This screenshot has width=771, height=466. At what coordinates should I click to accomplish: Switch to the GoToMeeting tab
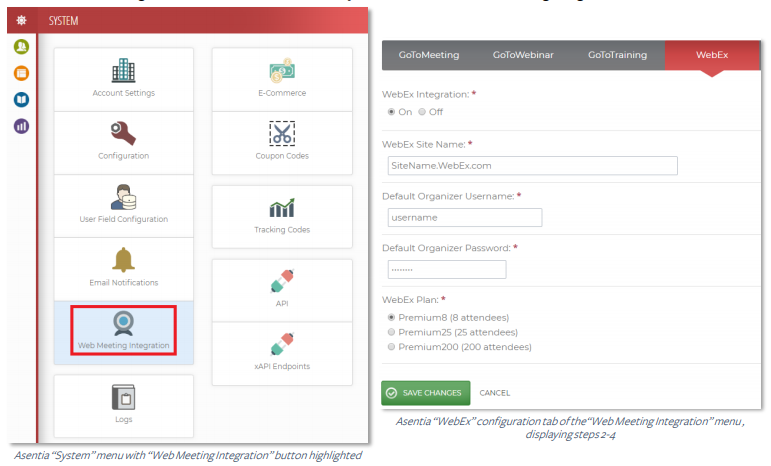(429, 55)
